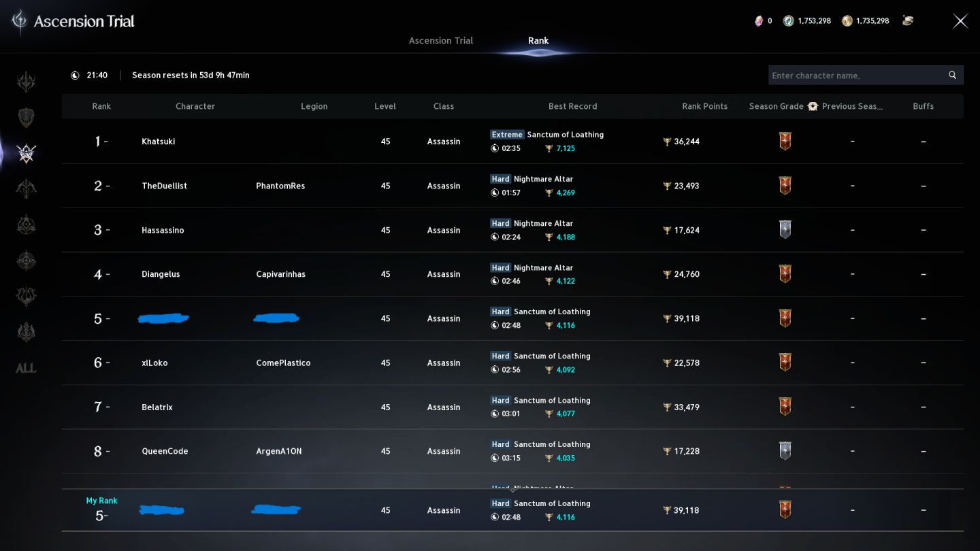Screen dimensions: 980x551
Task: Select character TheDuellist in the list
Action: click(x=165, y=186)
